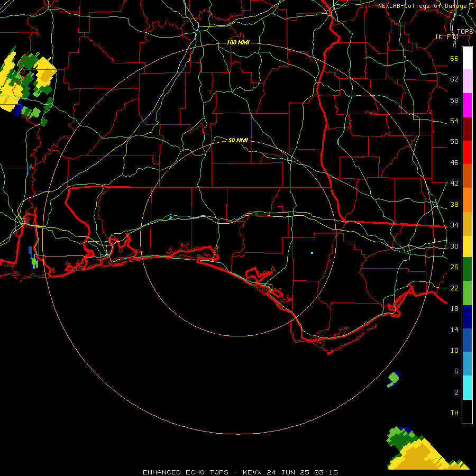Image resolution: width=476 pixels, height=476 pixels.
Task: Click the isolated cyan pixel east of the radar
Action: (312, 253)
